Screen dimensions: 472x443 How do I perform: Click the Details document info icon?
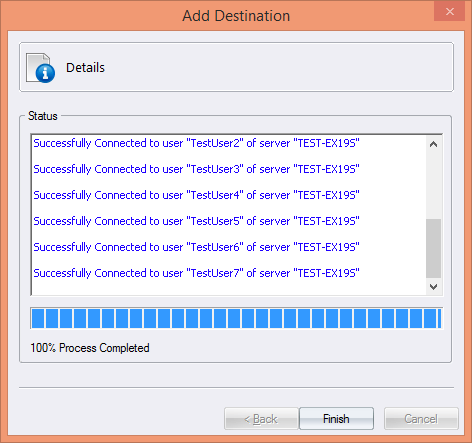pyautogui.click(x=40, y=68)
